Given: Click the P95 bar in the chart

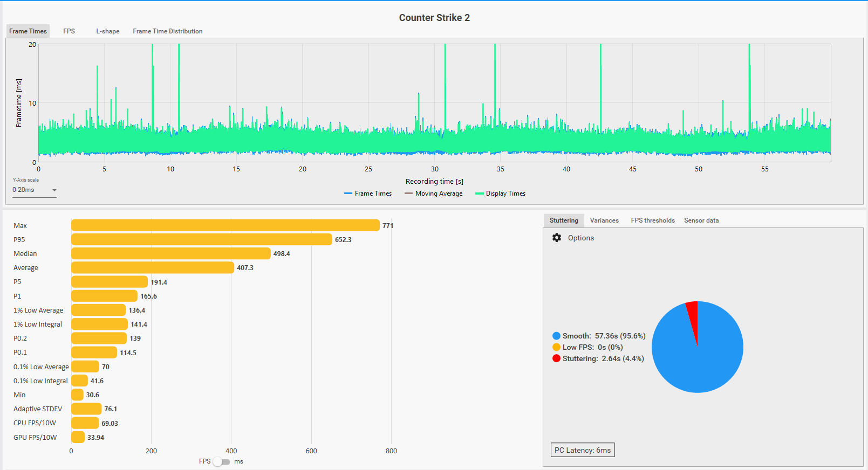Looking at the screenshot, I should [202, 239].
